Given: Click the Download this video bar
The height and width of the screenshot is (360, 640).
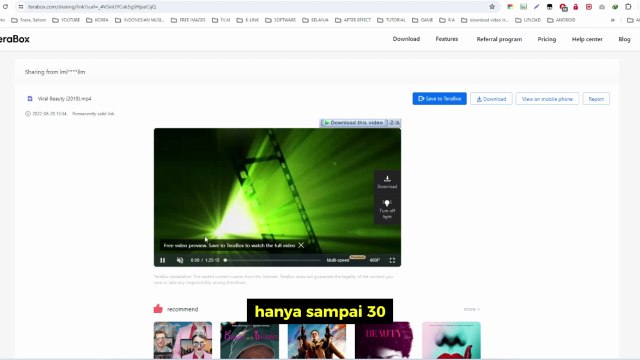Looking at the screenshot, I should (x=354, y=123).
